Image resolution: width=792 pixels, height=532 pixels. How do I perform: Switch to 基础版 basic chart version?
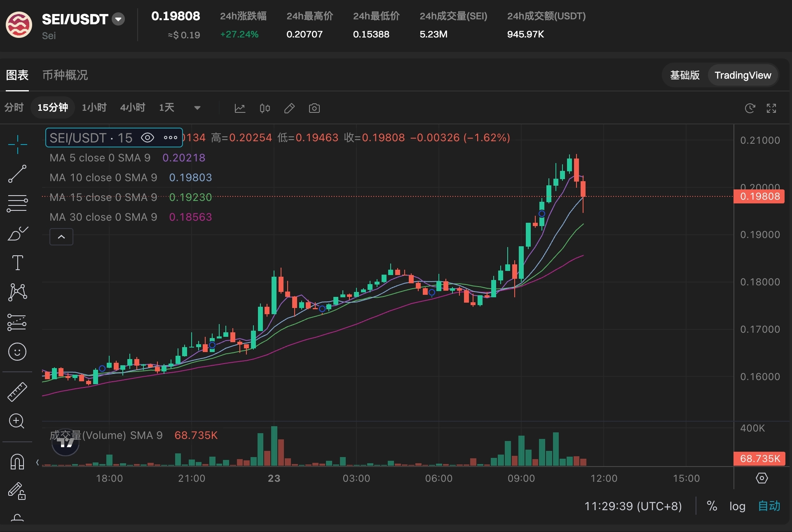pos(684,75)
